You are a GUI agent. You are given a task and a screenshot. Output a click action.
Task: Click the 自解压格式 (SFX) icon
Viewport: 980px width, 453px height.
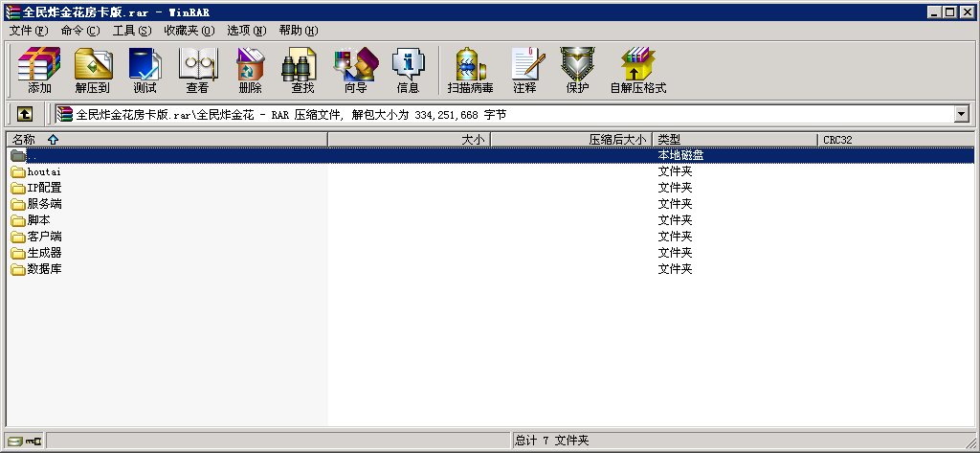click(637, 71)
